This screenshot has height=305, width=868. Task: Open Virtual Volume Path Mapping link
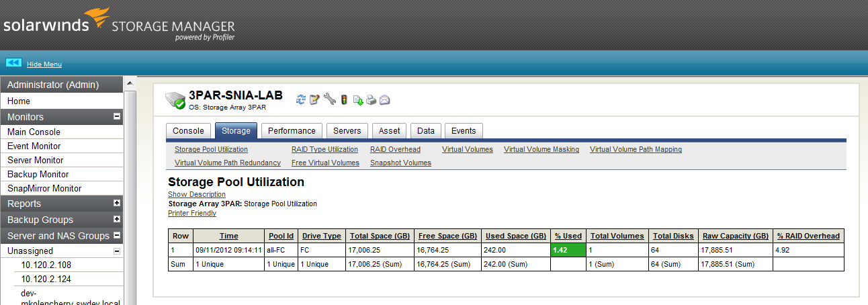tap(636, 149)
